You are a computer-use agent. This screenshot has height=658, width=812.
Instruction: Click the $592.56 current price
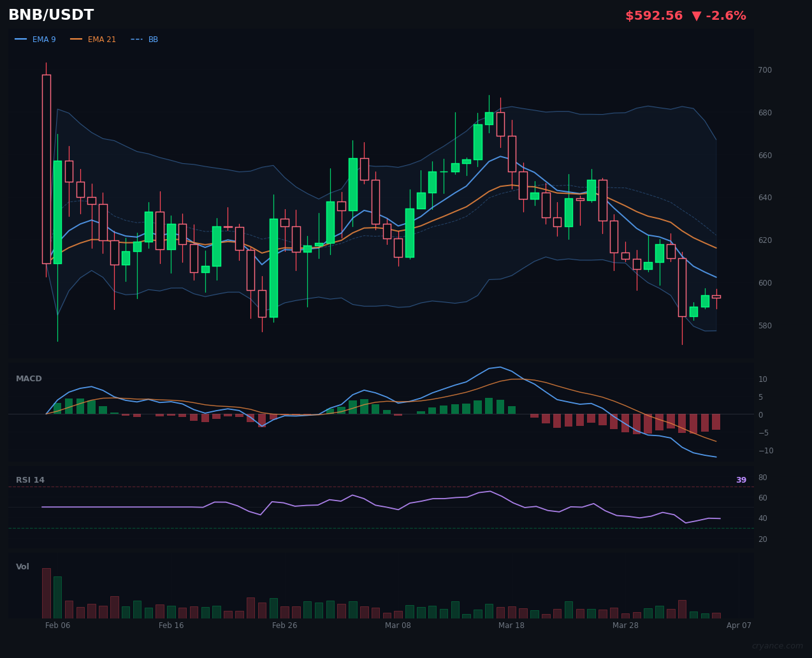point(653,16)
